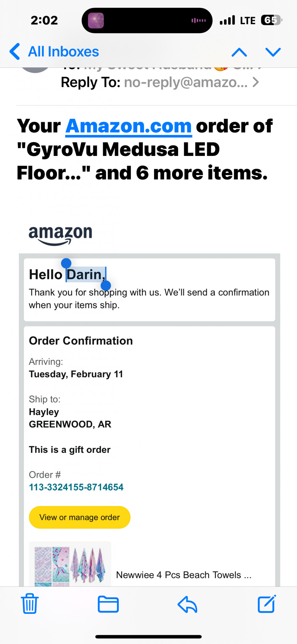Image resolution: width=297 pixels, height=644 pixels.
Task: Expand the Reply To address chevron
Action: pos(256,82)
